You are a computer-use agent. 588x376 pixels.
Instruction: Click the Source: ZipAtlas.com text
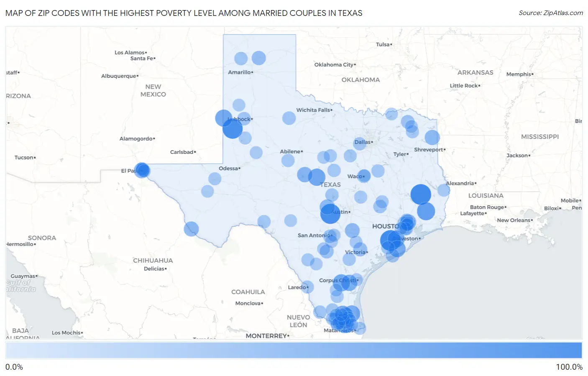pos(551,13)
